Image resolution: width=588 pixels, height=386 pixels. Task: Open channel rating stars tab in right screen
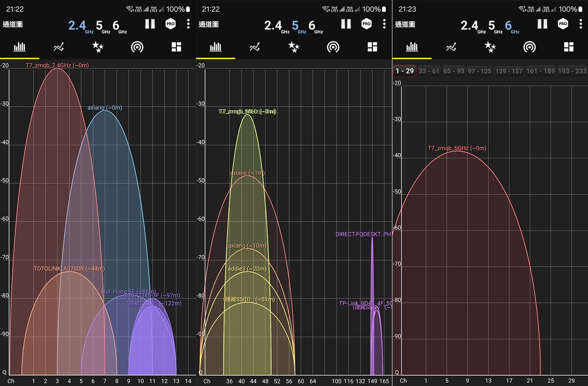click(490, 47)
